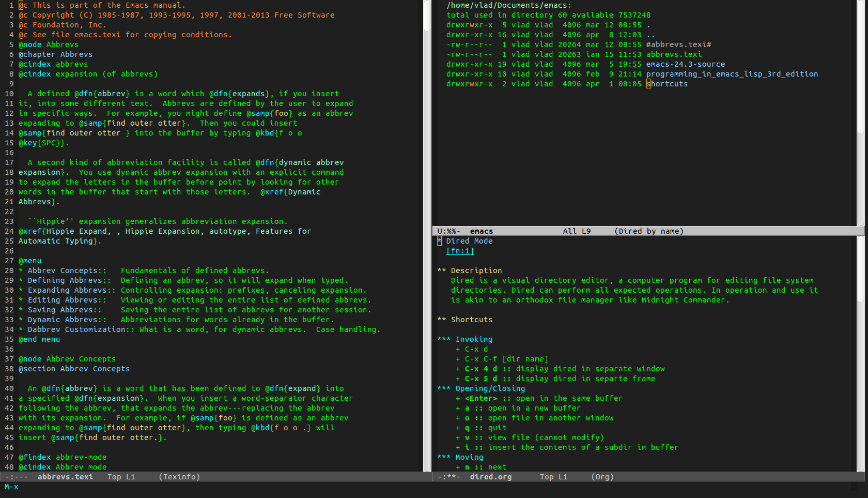Click 'Top L1' position in dired.org mode line
This screenshot has width=868, height=498.
(553, 477)
